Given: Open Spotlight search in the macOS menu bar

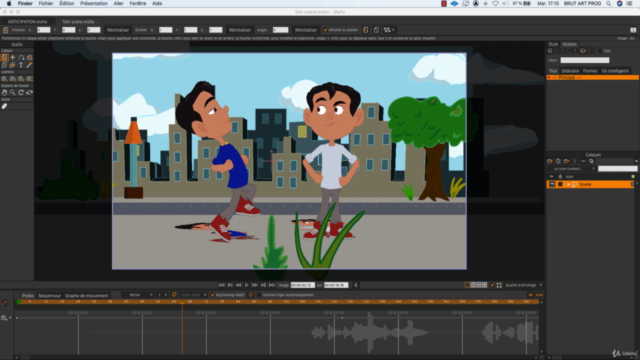Looking at the screenshot, I should [608, 3].
